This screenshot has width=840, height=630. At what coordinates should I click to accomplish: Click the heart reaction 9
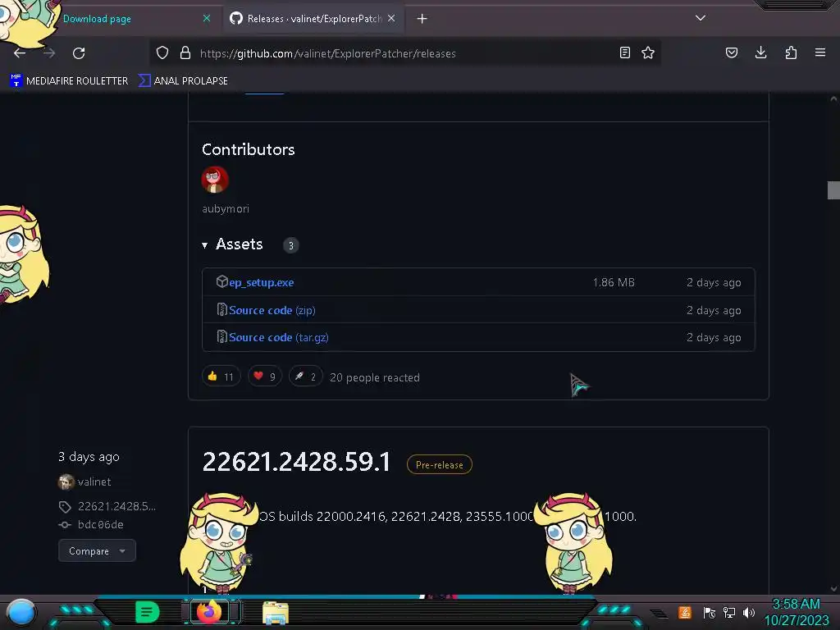click(265, 377)
